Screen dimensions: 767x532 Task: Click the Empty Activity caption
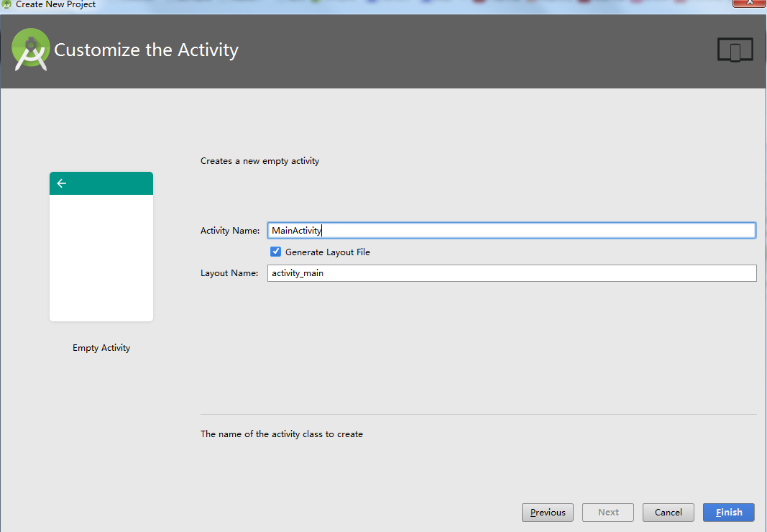[x=101, y=348]
